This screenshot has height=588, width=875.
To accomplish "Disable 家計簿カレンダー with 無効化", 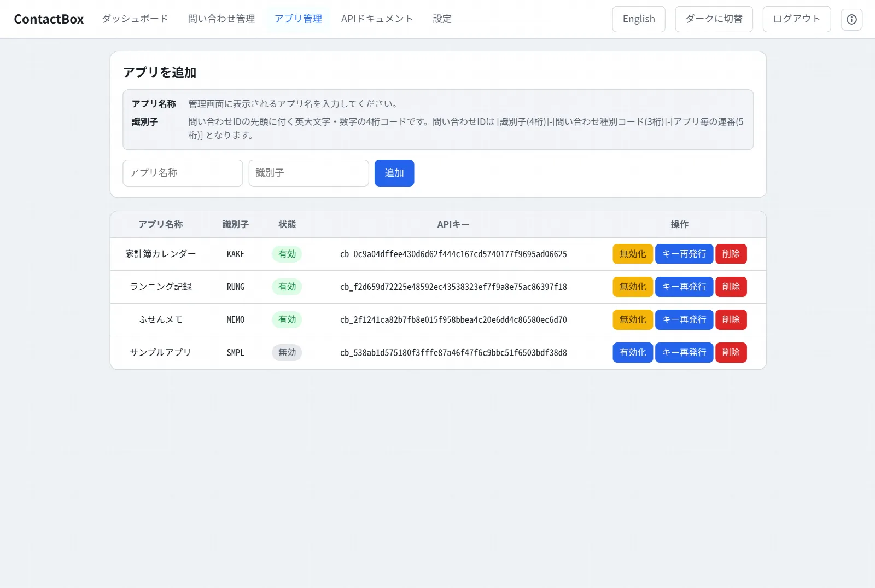I will point(633,254).
